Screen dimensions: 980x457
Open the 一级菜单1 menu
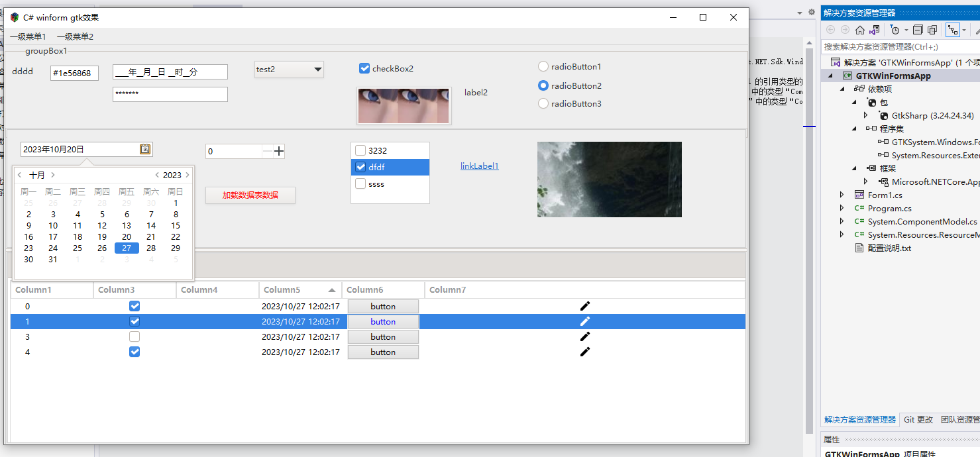(x=28, y=37)
